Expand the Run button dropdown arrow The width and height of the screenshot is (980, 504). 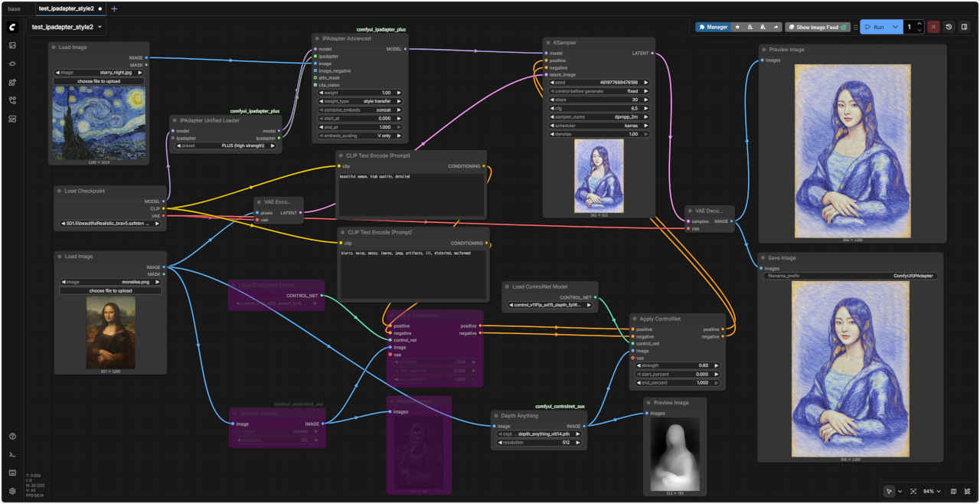(895, 27)
